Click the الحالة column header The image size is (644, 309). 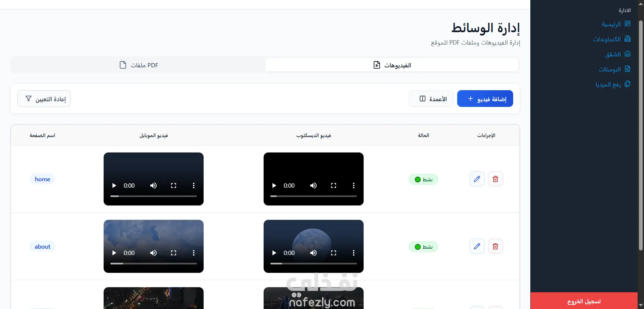[x=423, y=135]
